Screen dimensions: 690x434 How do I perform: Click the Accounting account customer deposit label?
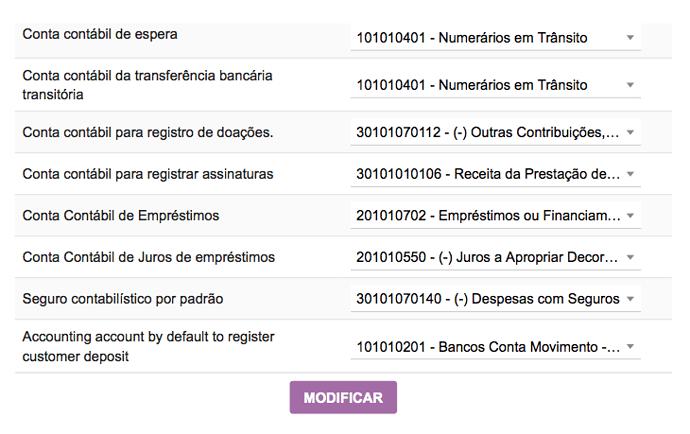(148, 346)
